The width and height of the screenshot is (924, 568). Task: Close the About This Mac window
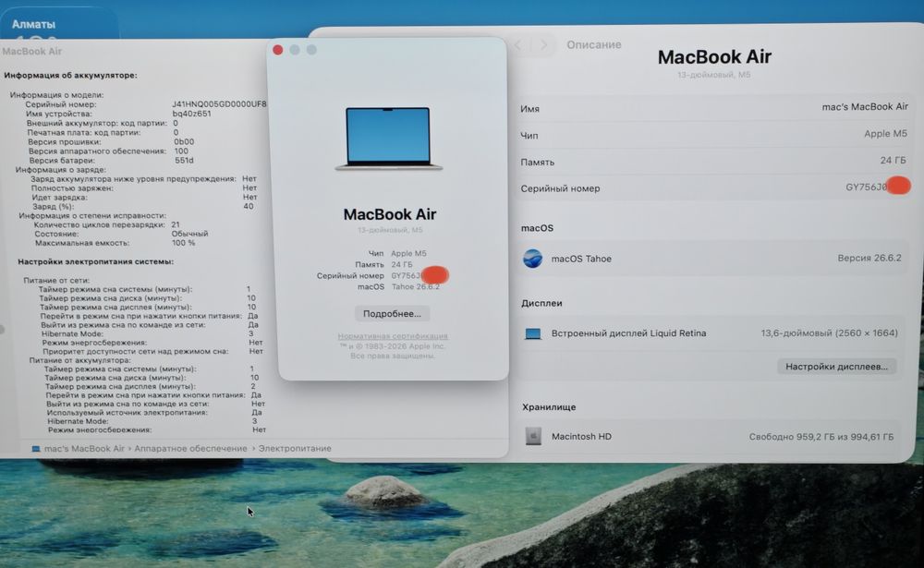277,50
